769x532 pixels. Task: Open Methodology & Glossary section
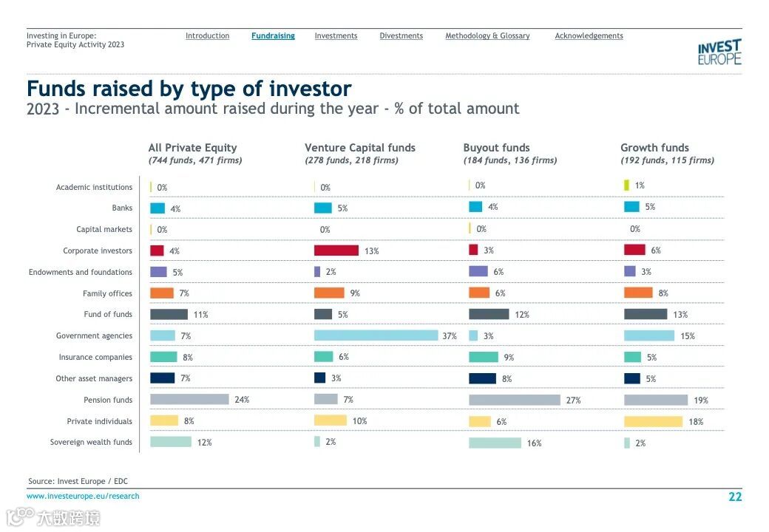tap(487, 35)
